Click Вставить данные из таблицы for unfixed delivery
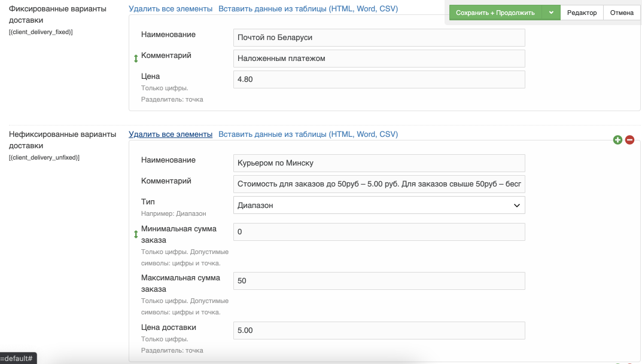The width and height of the screenshot is (642, 364). pyautogui.click(x=308, y=134)
